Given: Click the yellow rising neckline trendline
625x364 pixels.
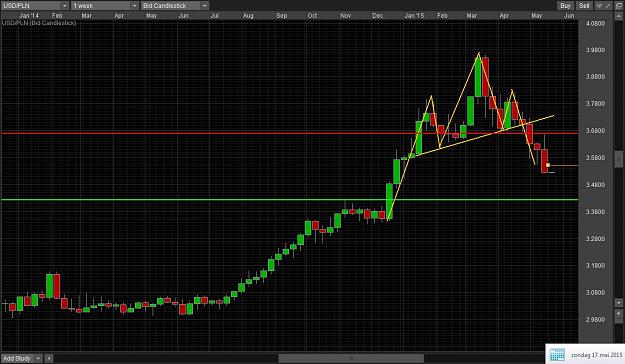Looking at the screenshot, I should [484, 136].
